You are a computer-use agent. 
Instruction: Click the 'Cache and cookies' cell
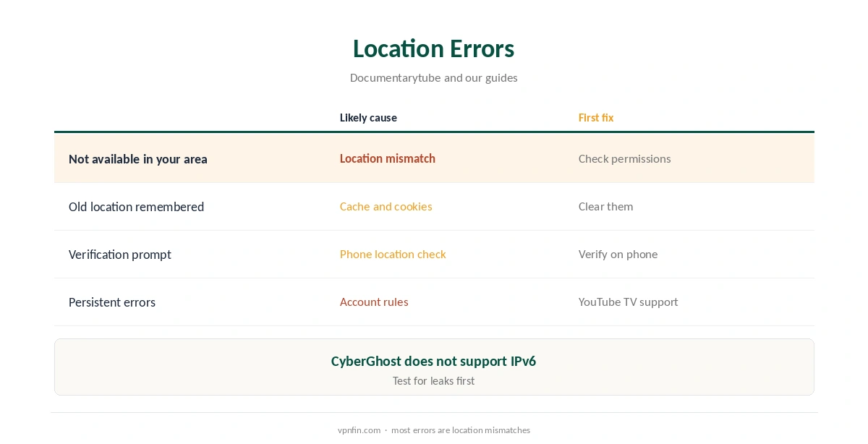[x=386, y=207]
